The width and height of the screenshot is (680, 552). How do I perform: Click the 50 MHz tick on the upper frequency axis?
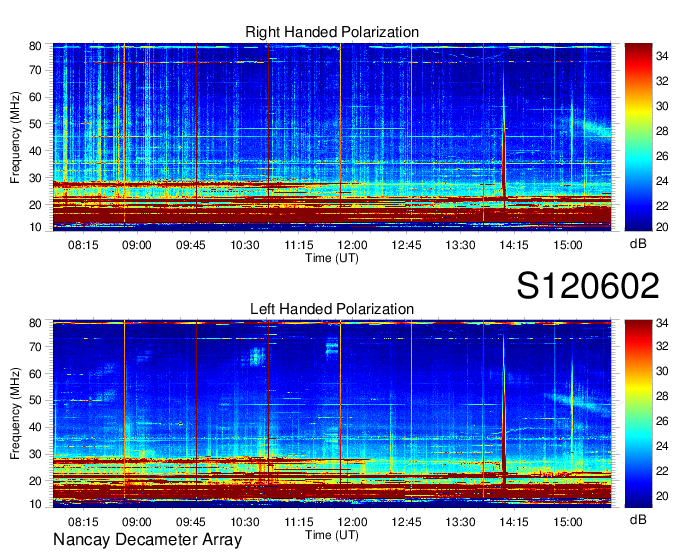click(x=35, y=124)
